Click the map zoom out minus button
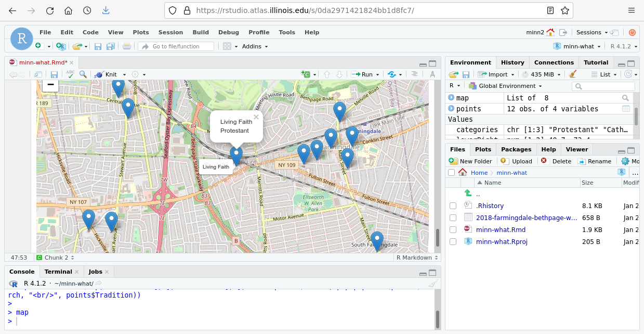 (x=50, y=84)
